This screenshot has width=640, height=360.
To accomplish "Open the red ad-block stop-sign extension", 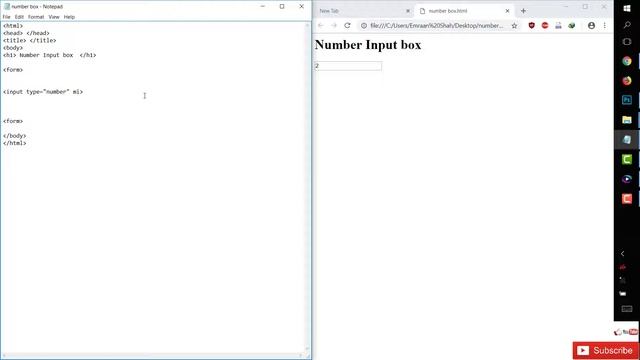I will (545, 25).
